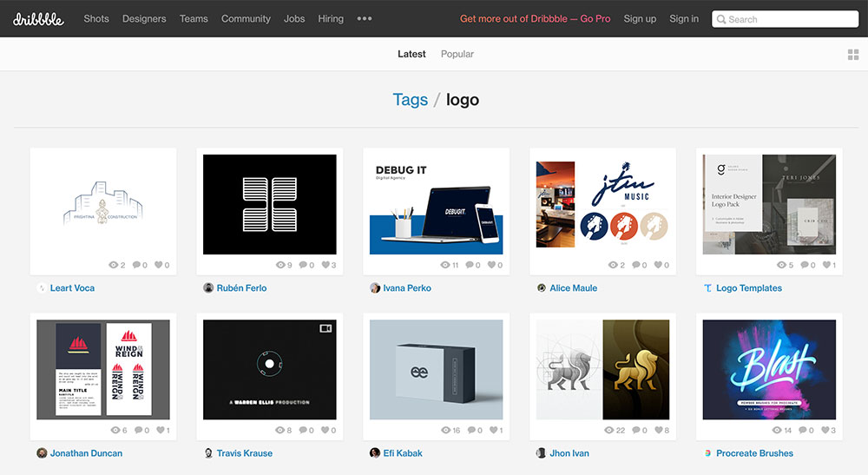
Task: Click Get more out of Dribbble Go Pro
Action: (535, 19)
